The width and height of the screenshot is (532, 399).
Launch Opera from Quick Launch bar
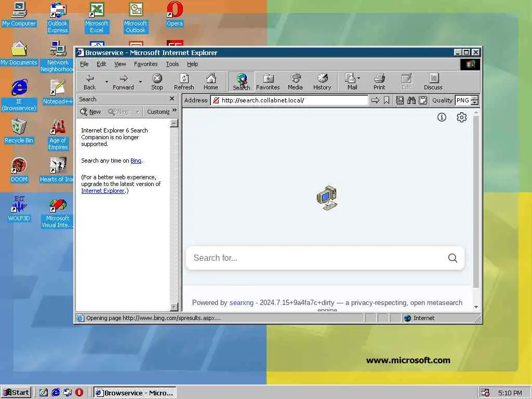(x=79, y=393)
